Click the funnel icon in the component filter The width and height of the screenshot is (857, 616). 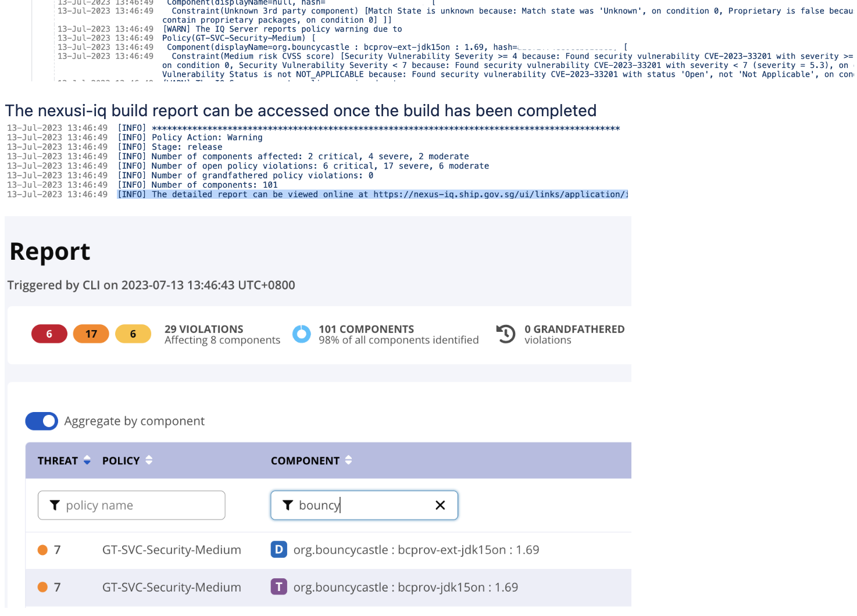click(288, 505)
